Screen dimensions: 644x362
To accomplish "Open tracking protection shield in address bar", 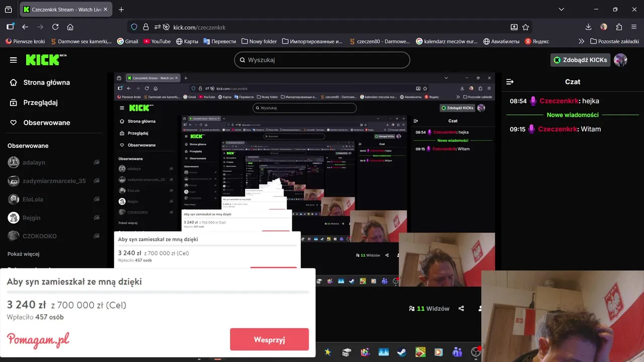I will tap(134, 27).
